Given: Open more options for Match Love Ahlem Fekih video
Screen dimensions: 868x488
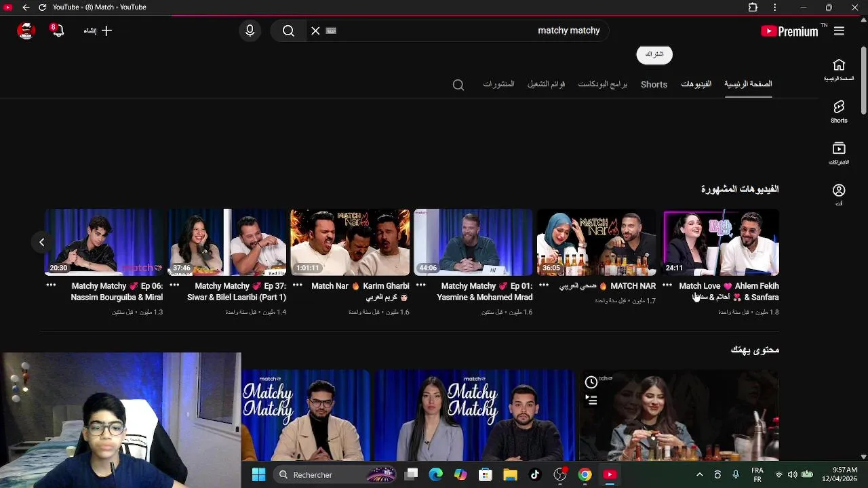Looking at the screenshot, I should [667, 286].
